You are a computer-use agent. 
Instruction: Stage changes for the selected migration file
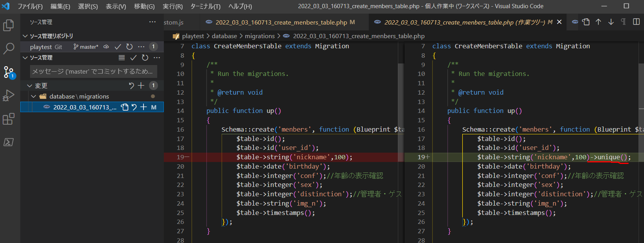point(144,107)
